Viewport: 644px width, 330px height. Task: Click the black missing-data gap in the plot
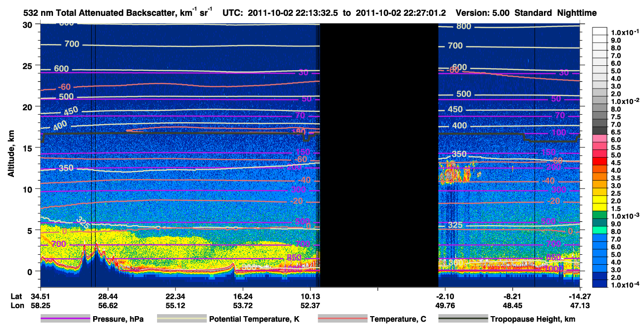[379, 155]
